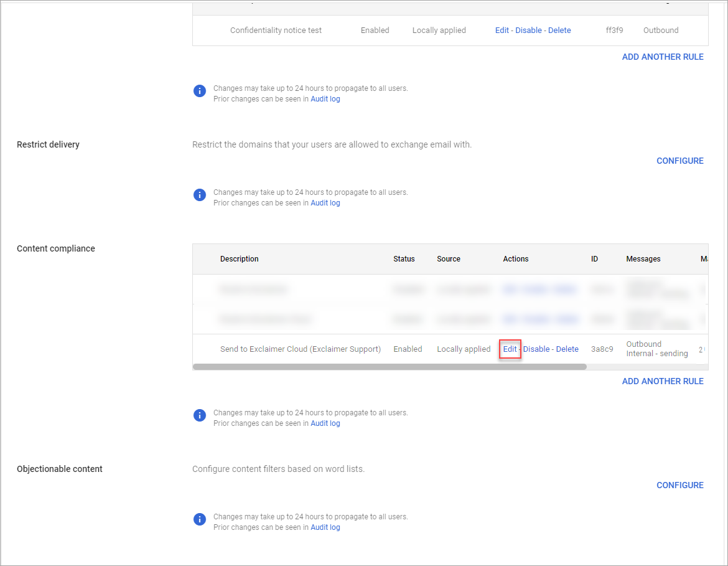Delete the Send to Exclaimer Cloud rule

[567, 349]
